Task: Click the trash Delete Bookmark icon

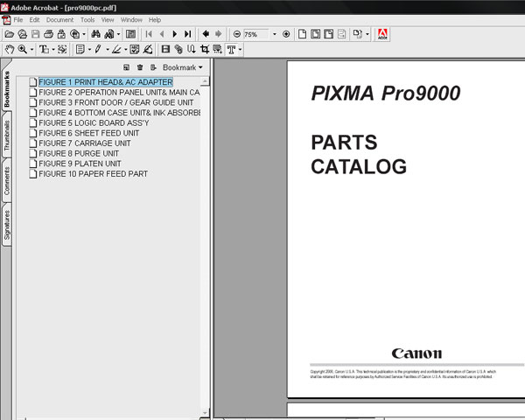Action: click(x=140, y=67)
